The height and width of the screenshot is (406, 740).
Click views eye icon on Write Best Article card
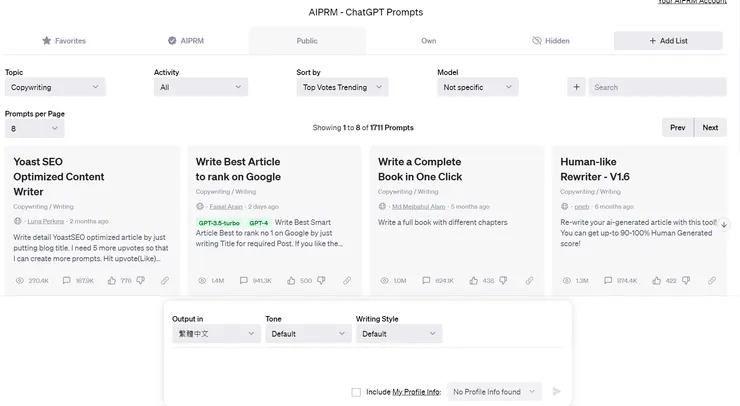click(x=202, y=280)
